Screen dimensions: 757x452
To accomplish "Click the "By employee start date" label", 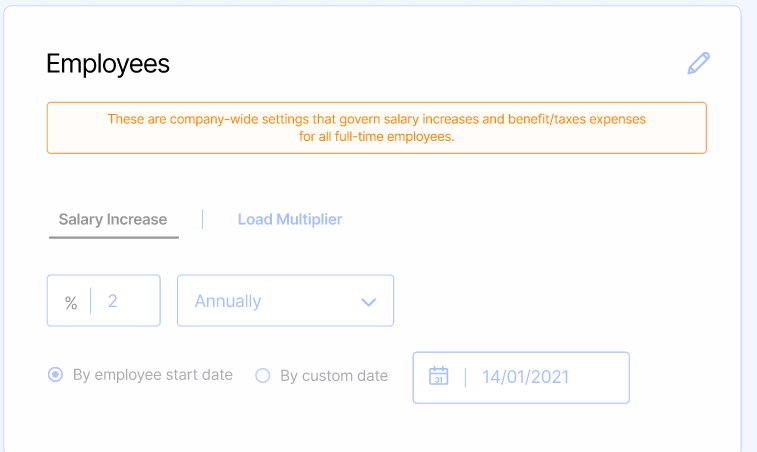I will [152, 375].
